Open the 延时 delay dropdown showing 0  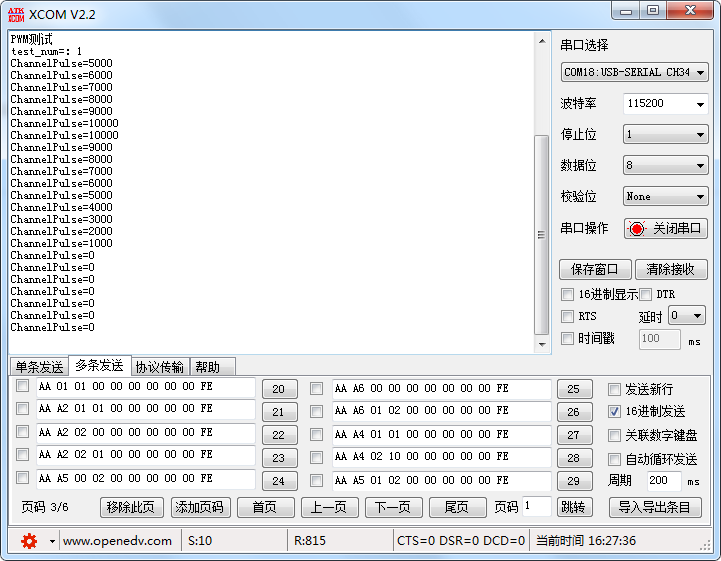coord(687,315)
